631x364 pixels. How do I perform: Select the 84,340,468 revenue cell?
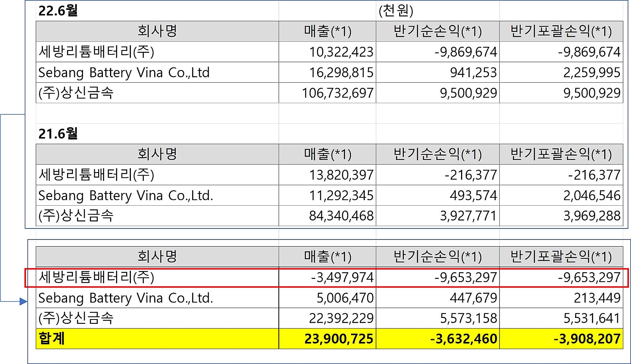coord(327,216)
